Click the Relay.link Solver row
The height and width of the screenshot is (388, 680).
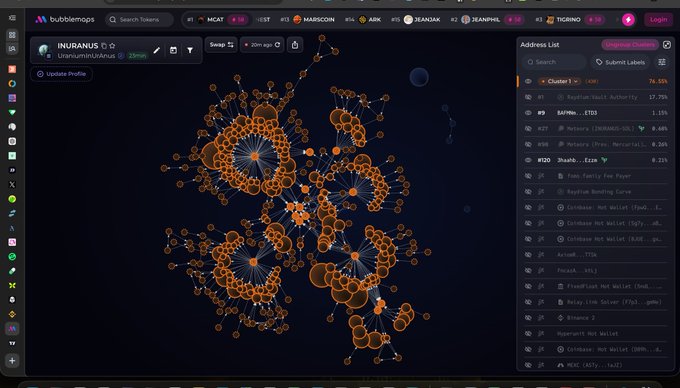click(596, 302)
